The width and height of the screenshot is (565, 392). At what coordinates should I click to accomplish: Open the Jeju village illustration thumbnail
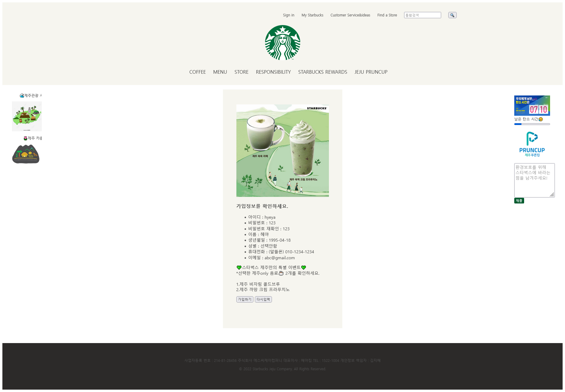(26, 154)
